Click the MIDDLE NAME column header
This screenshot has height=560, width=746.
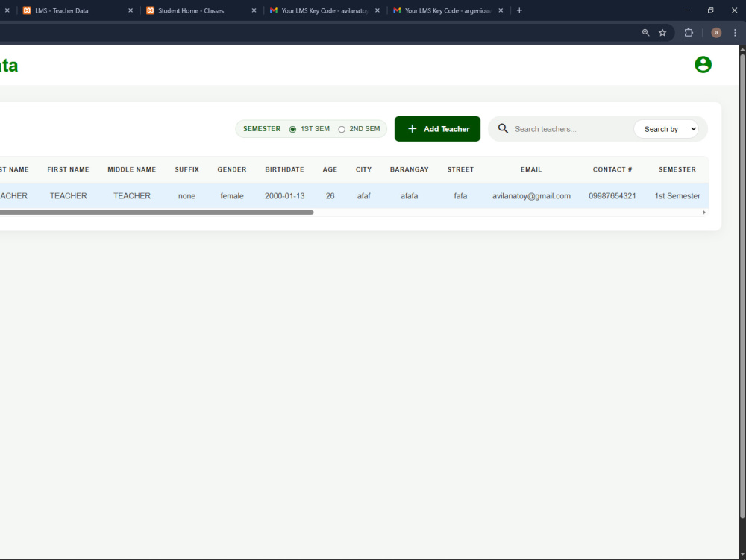pyautogui.click(x=132, y=169)
